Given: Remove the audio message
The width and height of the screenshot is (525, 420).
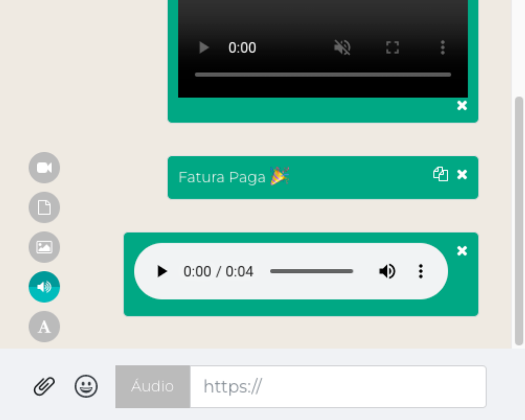Looking at the screenshot, I should click(462, 251).
